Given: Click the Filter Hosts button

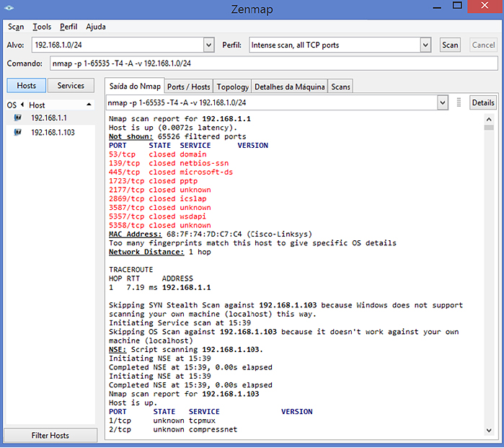Looking at the screenshot, I should coord(50,436).
